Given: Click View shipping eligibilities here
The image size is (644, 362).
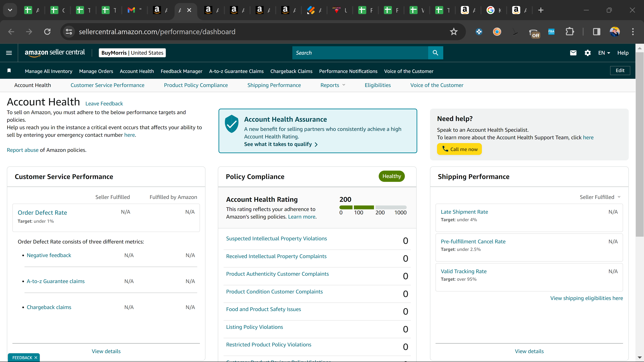Looking at the screenshot, I should click(586, 298).
